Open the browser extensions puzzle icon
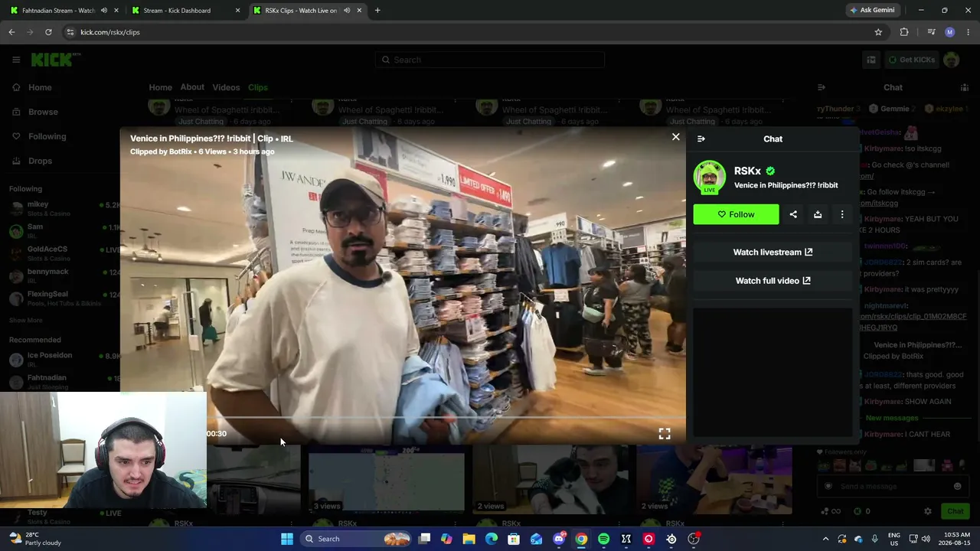 (x=904, y=32)
